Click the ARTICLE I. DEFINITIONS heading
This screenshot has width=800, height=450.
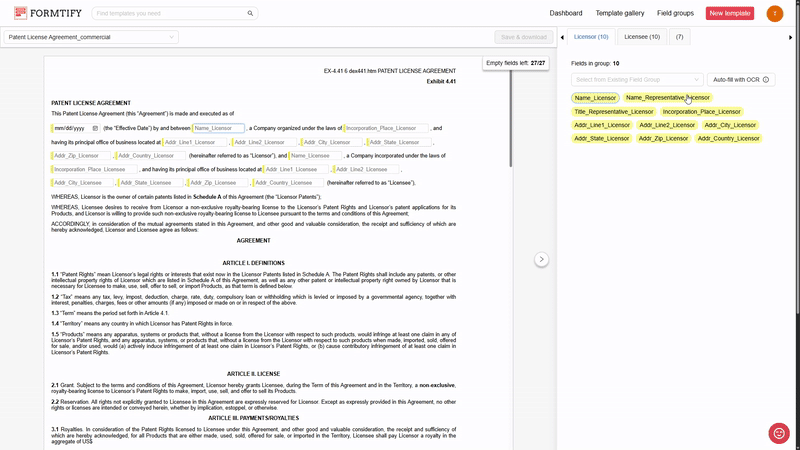coord(254,263)
